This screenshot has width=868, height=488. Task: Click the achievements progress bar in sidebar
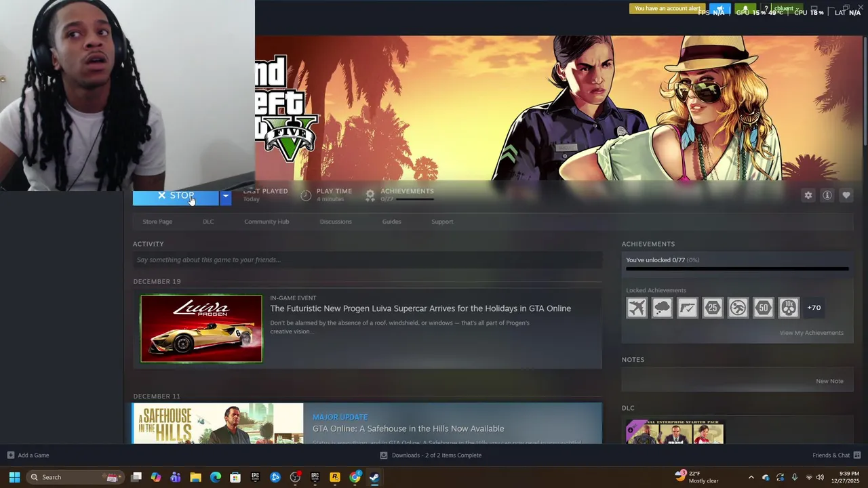[x=737, y=269]
